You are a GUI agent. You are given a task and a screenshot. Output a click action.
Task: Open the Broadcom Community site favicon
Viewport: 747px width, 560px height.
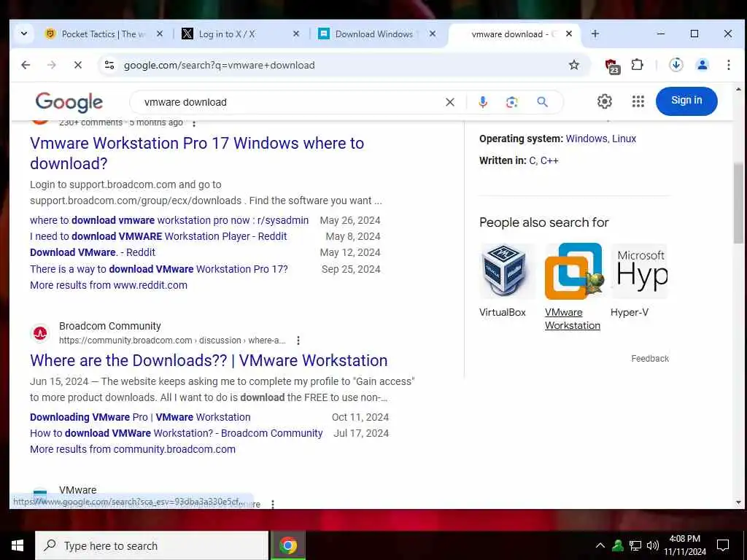40,333
